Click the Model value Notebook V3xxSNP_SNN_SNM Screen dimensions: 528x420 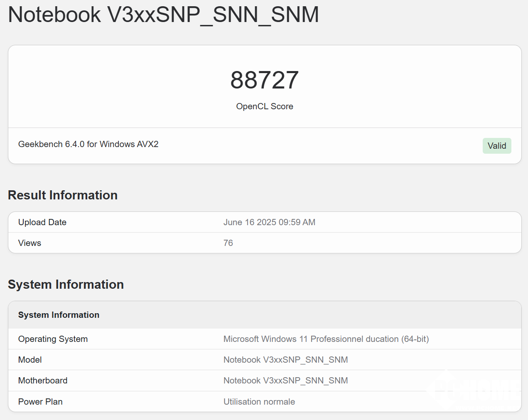(x=286, y=360)
